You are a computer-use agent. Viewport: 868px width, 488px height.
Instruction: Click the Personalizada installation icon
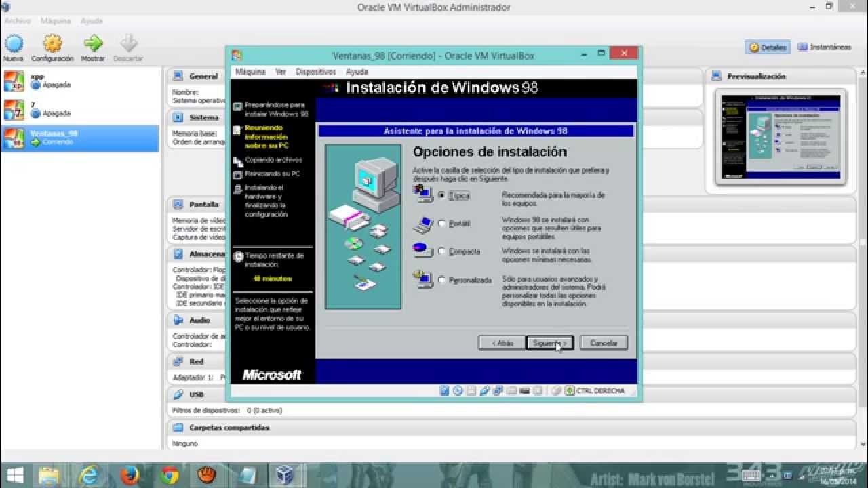(422, 279)
